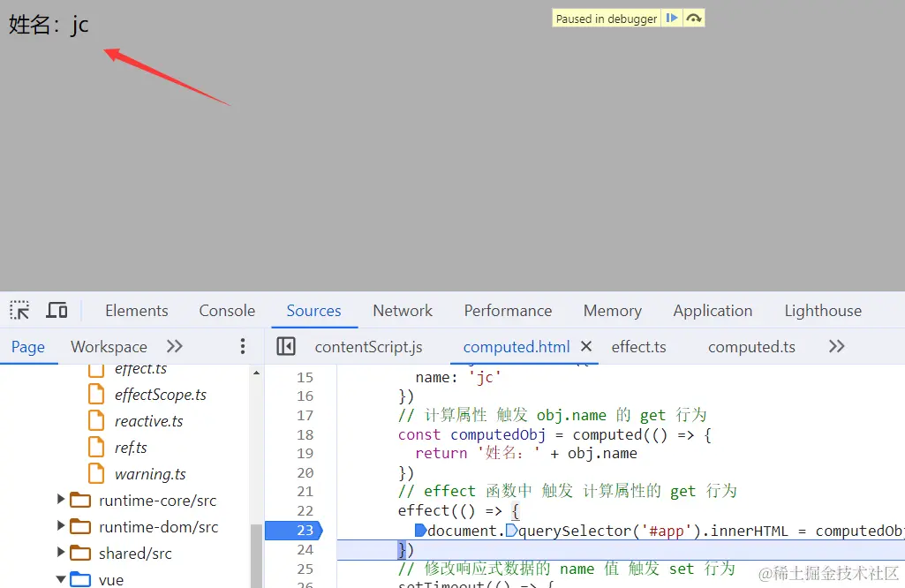This screenshot has width=905, height=588.
Task: Set a breakpoint on line 19
Action: (305, 454)
